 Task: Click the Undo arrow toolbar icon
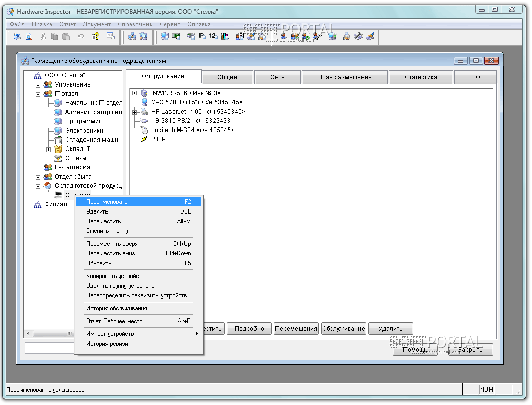point(81,36)
